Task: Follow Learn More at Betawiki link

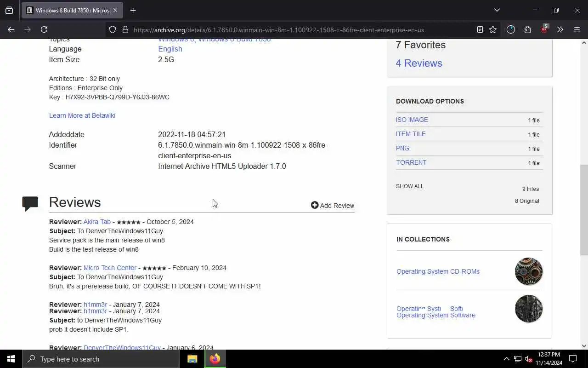Action: point(82,115)
